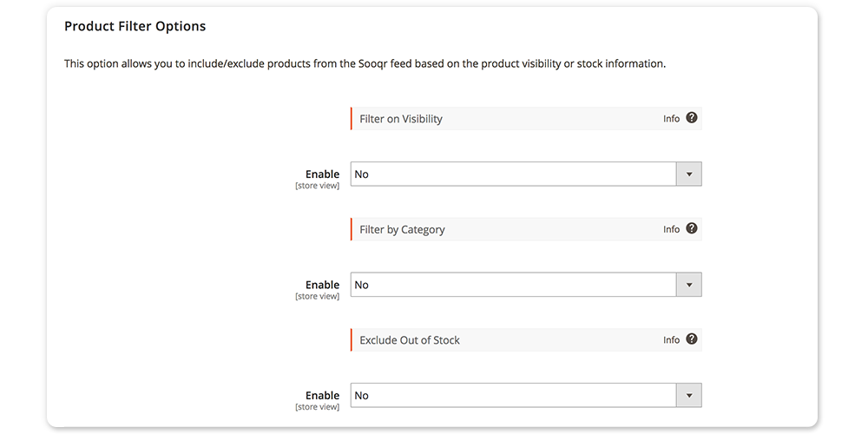
Task: Click help icon for Filter by Category
Action: pos(692,228)
